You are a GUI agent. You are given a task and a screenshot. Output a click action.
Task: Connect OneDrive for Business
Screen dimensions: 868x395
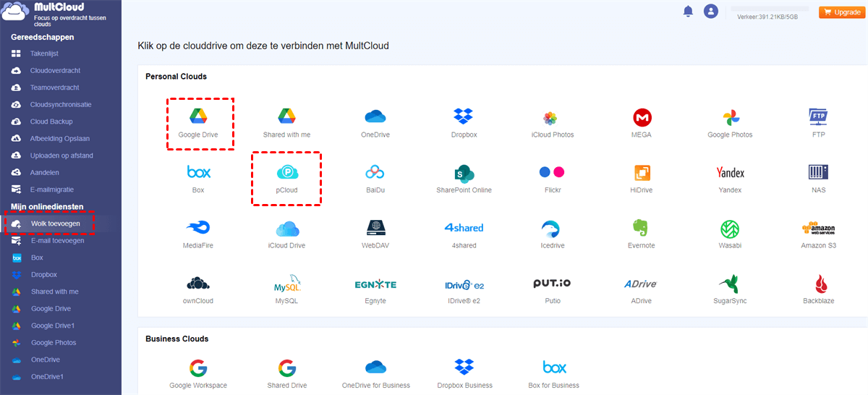pos(375,367)
